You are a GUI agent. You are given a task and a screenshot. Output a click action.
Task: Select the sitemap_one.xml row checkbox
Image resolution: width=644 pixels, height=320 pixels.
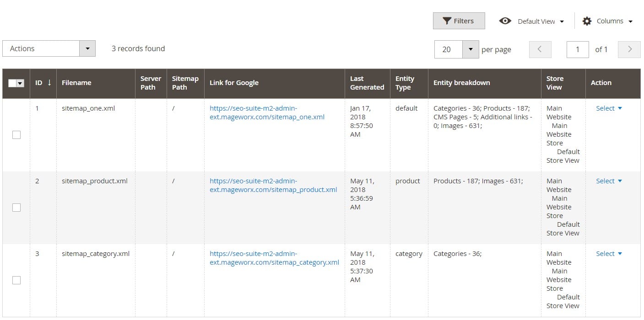point(16,135)
